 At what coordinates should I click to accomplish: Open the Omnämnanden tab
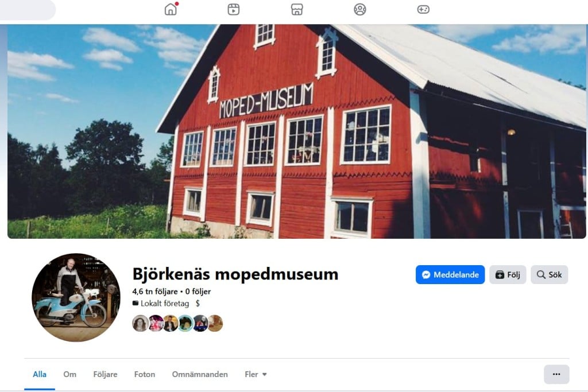(x=200, y=374)
